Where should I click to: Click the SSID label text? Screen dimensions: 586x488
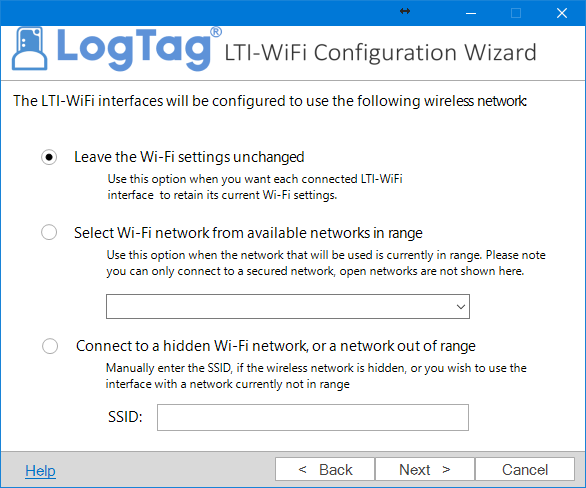[x=125, y=417]
